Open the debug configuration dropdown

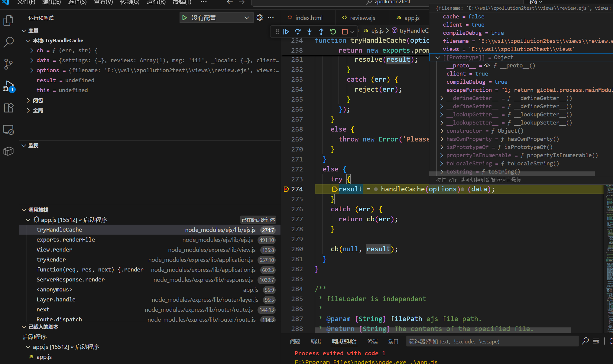click(x=247, y=18)
